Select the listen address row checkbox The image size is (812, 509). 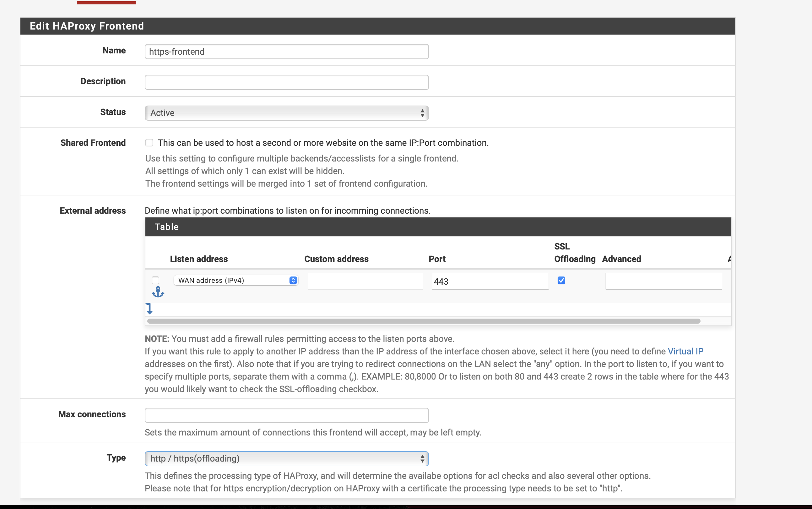(155, 280)
